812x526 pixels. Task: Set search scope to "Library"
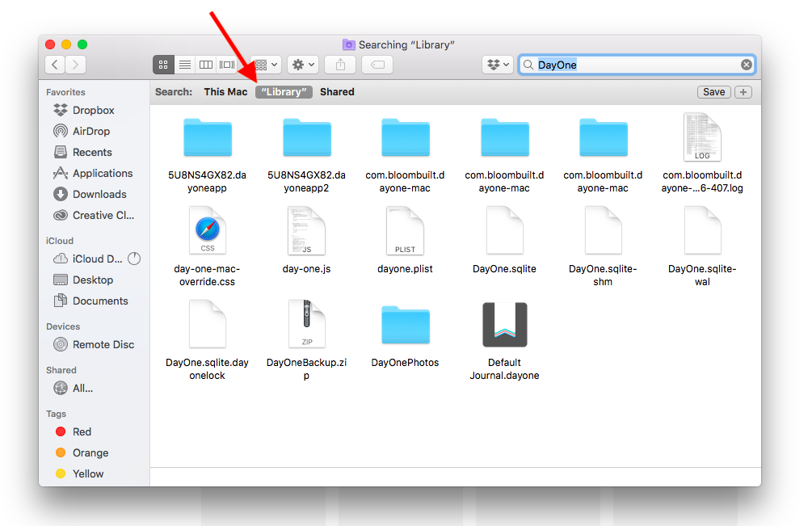point(284,91)
